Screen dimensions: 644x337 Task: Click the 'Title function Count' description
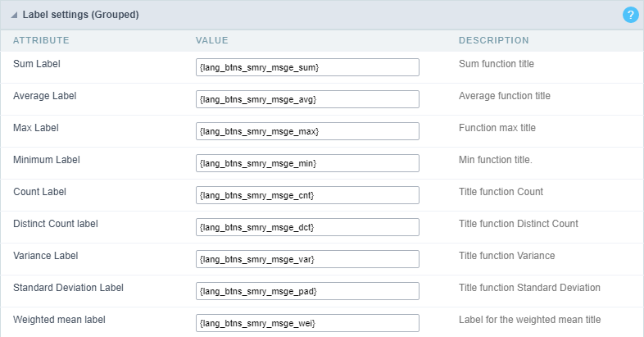click(501, 192)
